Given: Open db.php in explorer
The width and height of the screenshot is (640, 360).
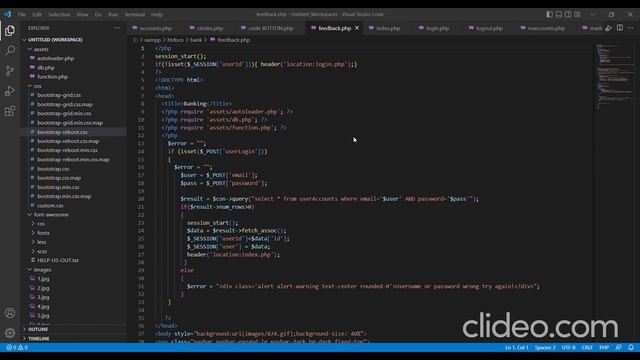Looking at the screenshot, I should click(73, 67).
